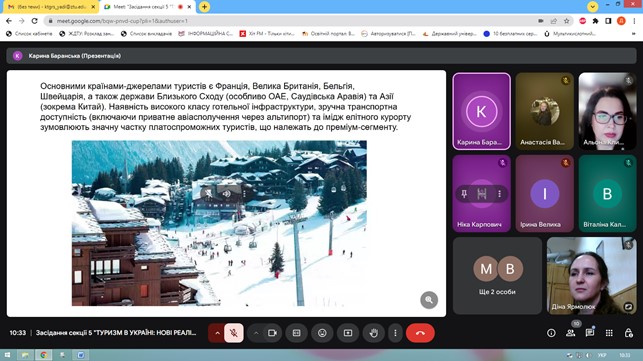Open a new browser tab
Image resolution: width=643 pixels, height=361 pixels.
(x=204, y=7)
